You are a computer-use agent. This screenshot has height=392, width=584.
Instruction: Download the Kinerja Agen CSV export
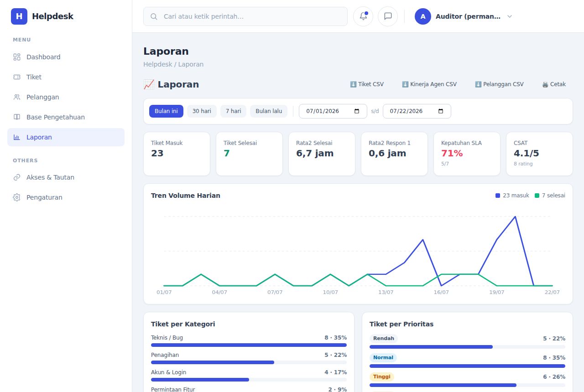point(429,84)
